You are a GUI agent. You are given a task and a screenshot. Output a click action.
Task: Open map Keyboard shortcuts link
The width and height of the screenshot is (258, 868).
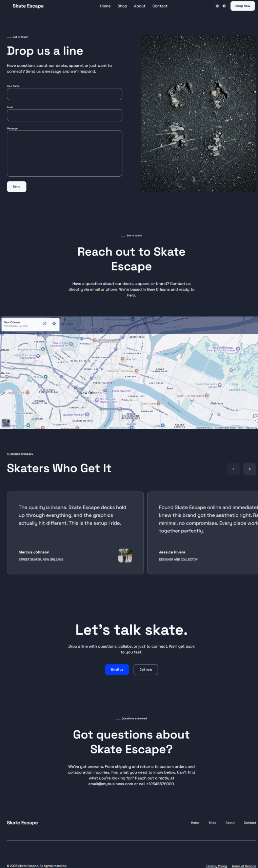(204, 428)
